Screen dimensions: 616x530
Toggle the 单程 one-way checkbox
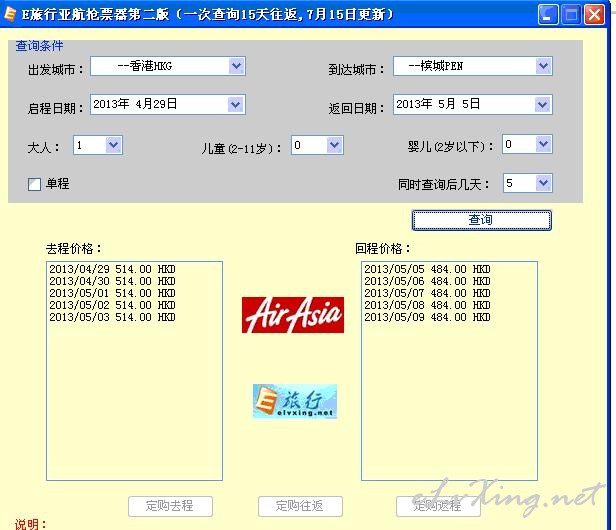34,184
